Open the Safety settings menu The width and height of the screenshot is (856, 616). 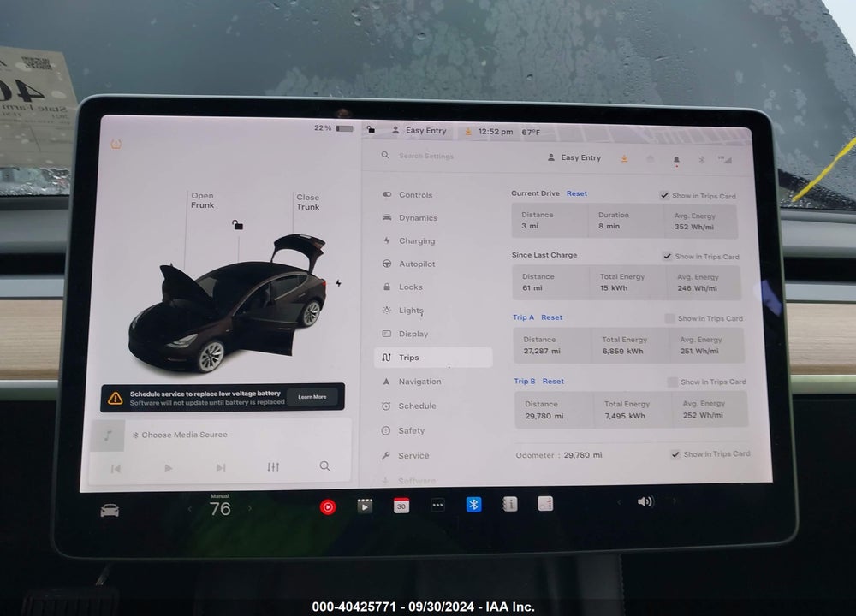[403, 430]
